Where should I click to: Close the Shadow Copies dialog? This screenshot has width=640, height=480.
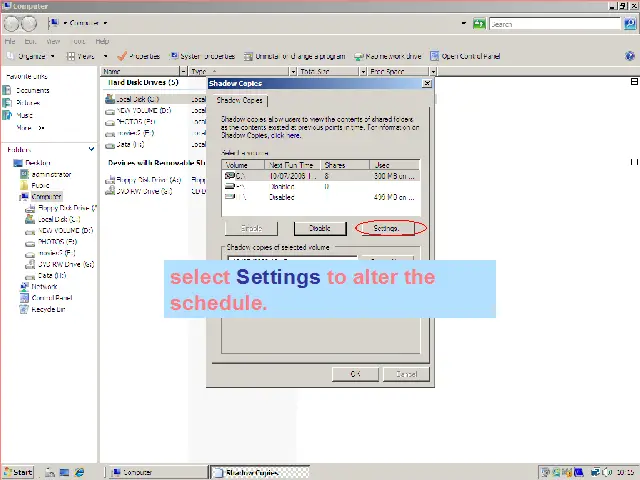427,83
